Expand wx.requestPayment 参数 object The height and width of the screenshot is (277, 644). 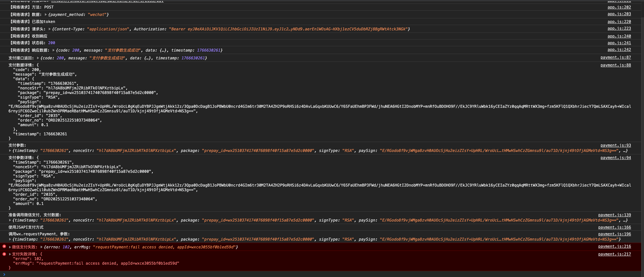(x=10, y=239)
